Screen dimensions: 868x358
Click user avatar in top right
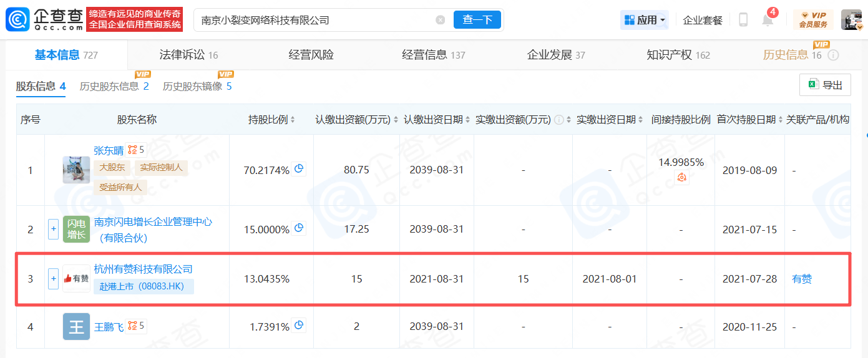pos(851,20)
